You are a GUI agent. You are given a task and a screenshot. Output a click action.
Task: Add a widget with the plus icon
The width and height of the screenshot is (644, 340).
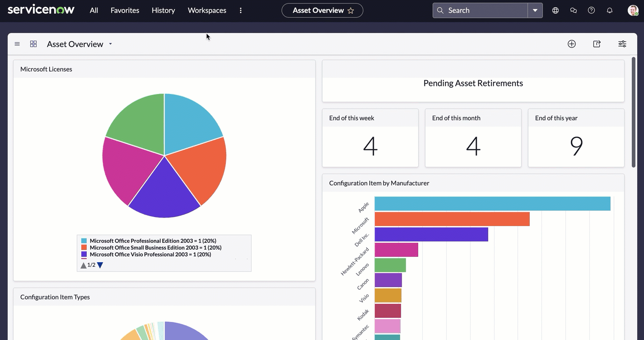pos(572,44)
